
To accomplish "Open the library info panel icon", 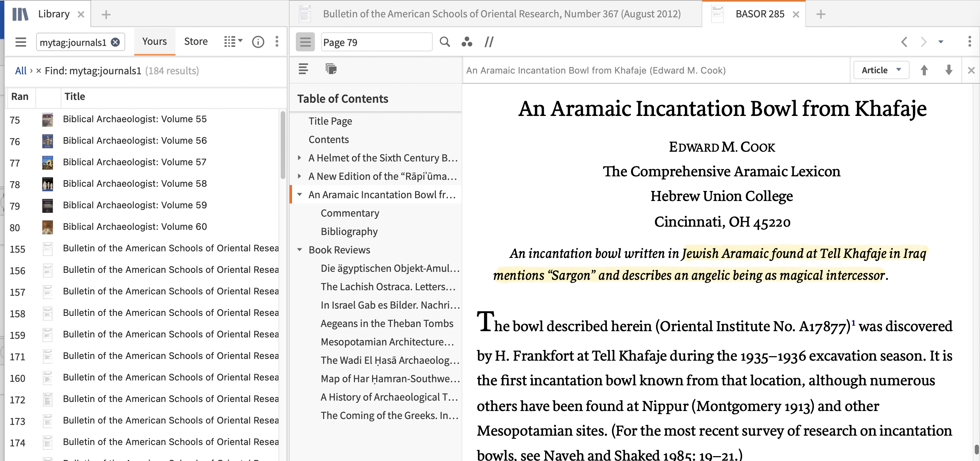I will coord(258,42).
